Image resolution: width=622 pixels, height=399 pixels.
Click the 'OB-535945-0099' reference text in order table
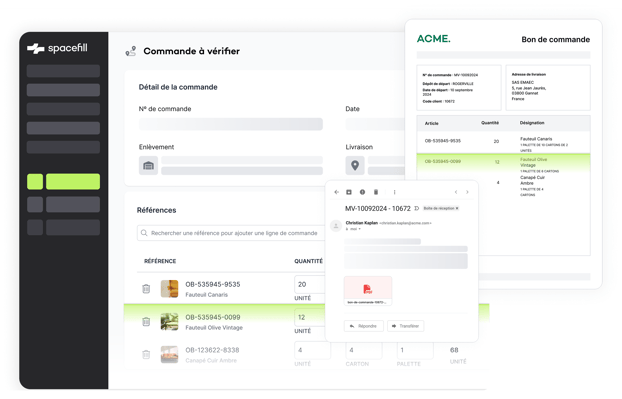(x=213, y=317)
